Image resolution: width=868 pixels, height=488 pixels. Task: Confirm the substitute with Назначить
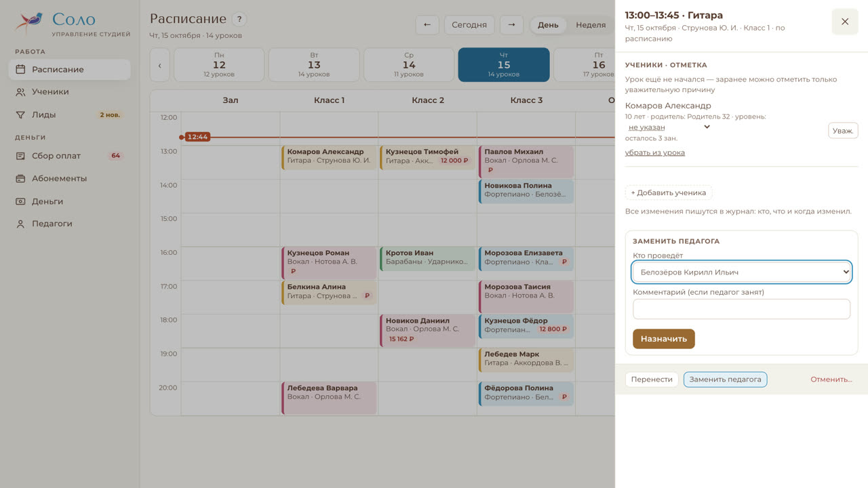click(x=664, y=339)
